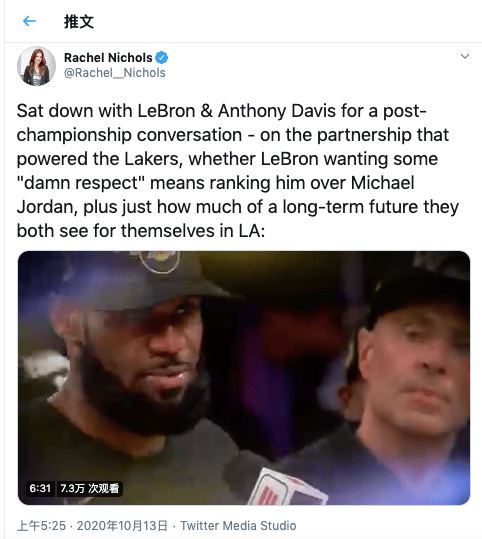
Task: Go back using the blue arrow icon
Action: pos(29,21)
